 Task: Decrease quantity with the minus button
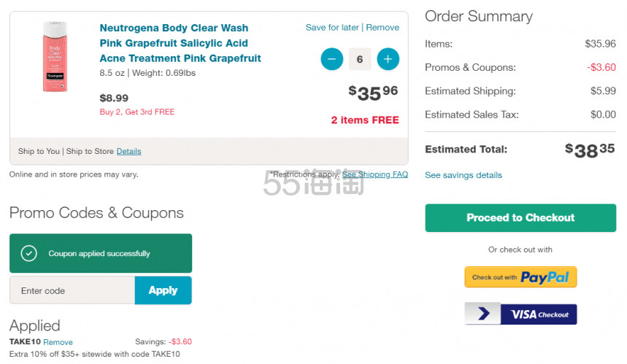tap(332, 59)
